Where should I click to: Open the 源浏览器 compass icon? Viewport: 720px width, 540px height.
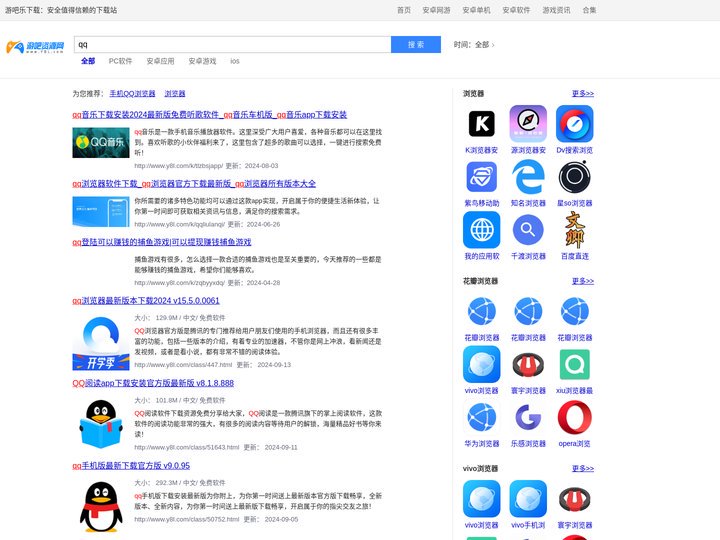tap(528, 124)
